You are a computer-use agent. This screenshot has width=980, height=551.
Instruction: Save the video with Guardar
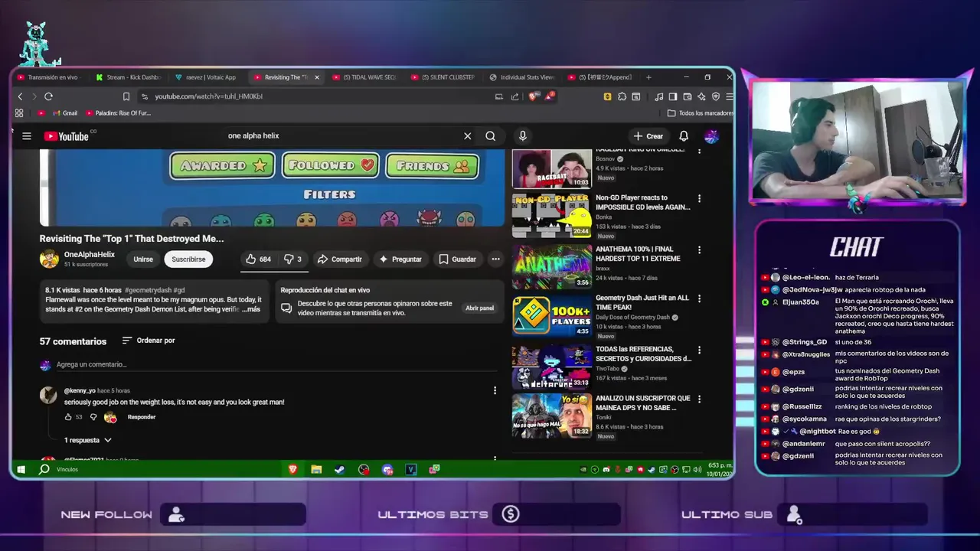coord(458,259)
